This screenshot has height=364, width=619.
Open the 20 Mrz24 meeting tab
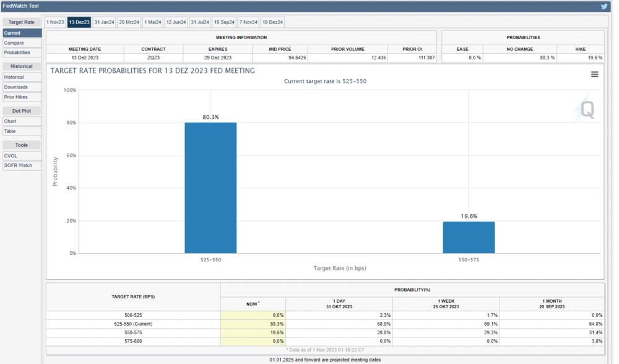pos(129,22)
